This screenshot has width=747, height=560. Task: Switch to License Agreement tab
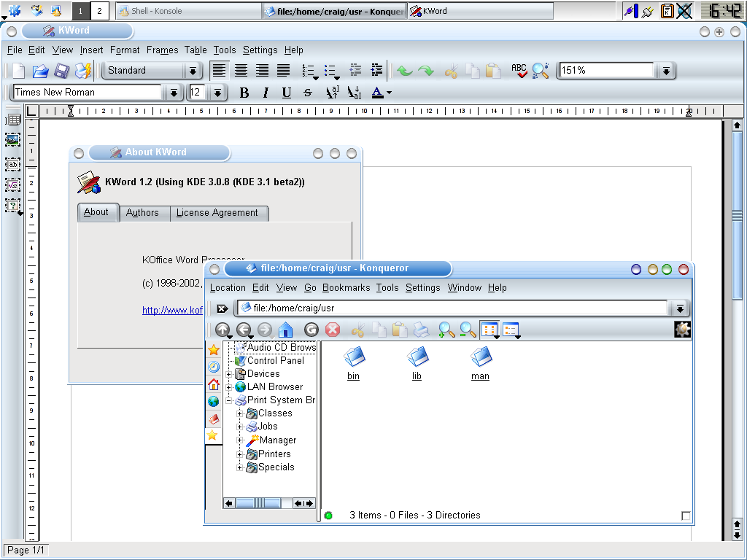pyautogui.click(x=217, y=213)
